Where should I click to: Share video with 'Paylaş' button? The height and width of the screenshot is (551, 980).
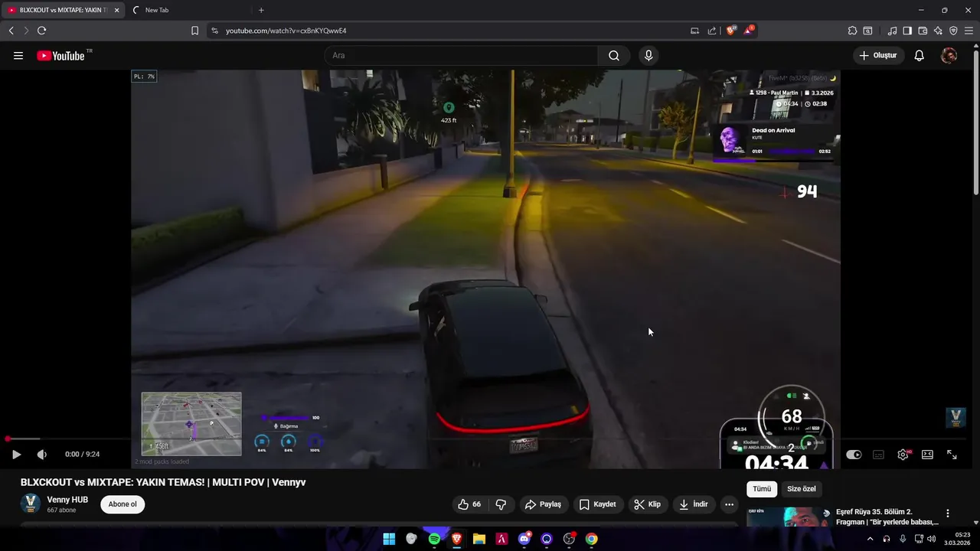point(543,504)
